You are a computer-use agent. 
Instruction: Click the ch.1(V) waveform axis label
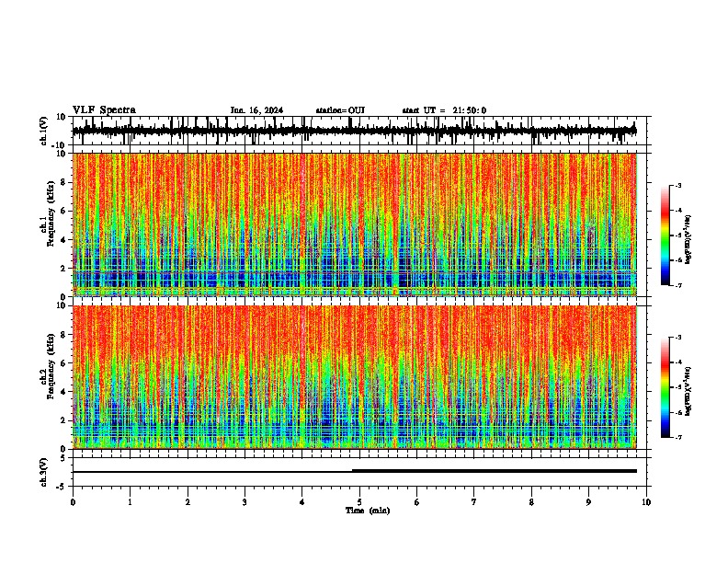pyautogui.click(x=44, y=131)
